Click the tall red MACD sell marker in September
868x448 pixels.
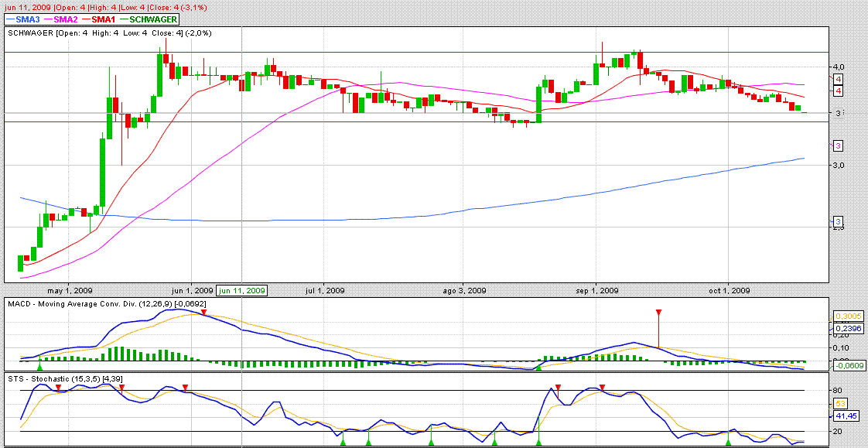point(658,313)
